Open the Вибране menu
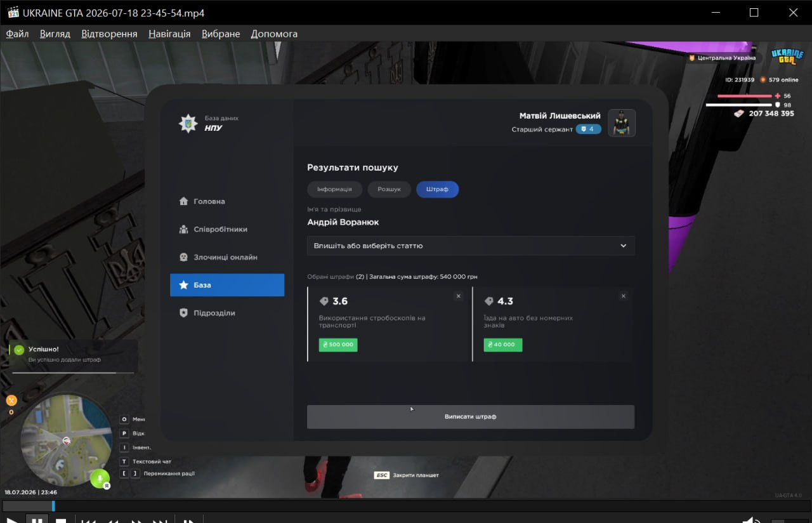The height and width of the screenshot is (523, 812). [221, 34]
